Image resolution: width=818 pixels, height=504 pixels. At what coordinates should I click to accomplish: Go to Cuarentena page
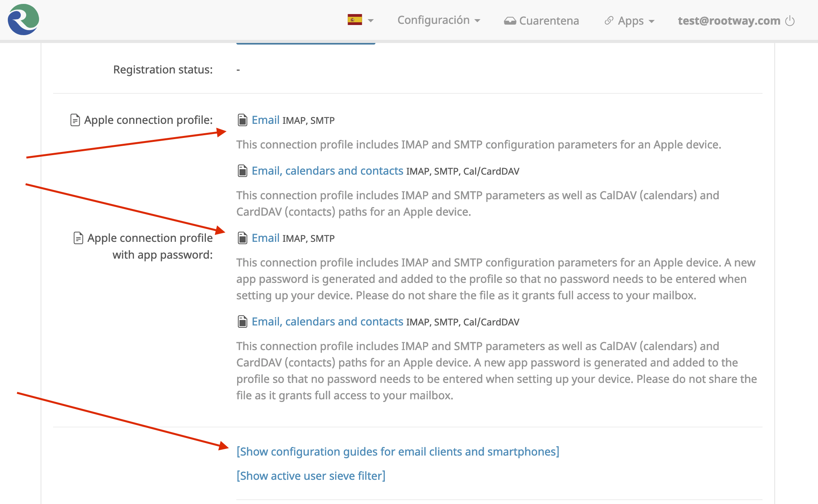[x=541, y=21]
